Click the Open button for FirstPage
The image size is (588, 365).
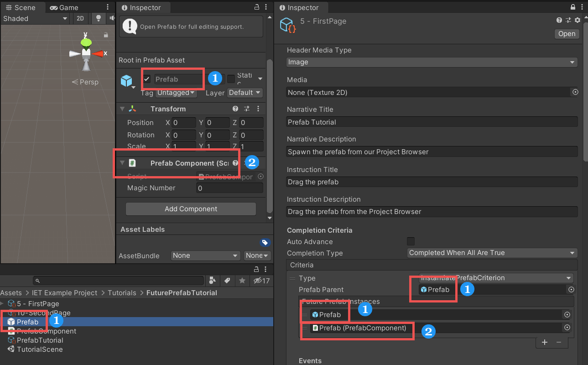(567, 34)
